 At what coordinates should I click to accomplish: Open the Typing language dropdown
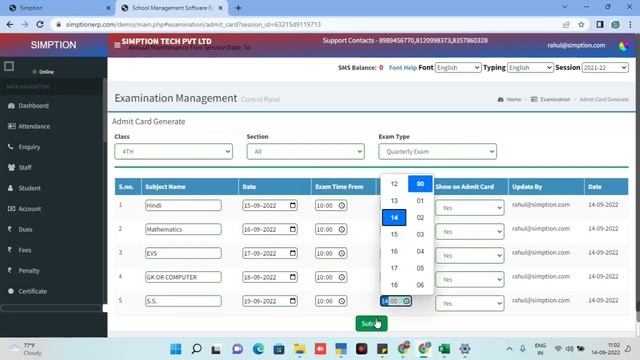point(530,67)
